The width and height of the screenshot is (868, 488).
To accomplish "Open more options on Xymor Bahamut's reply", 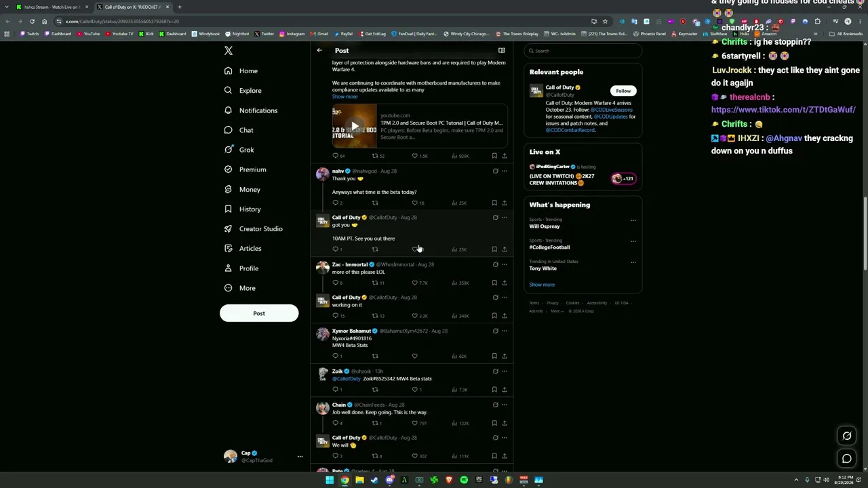I will click(x=505, y=331).
